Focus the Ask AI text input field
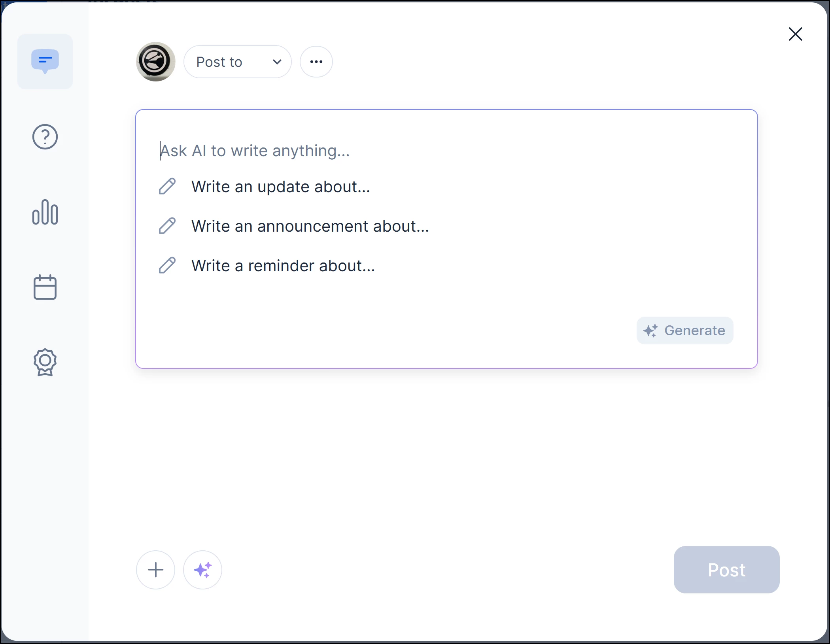Screen dimensions: 830x644 click(x=395, y=151)
